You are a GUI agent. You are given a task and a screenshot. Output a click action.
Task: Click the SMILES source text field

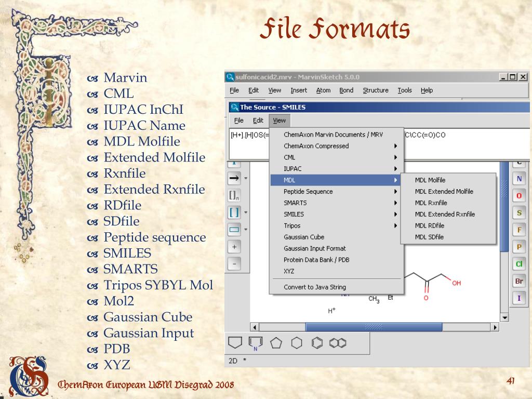click(379, 143)
